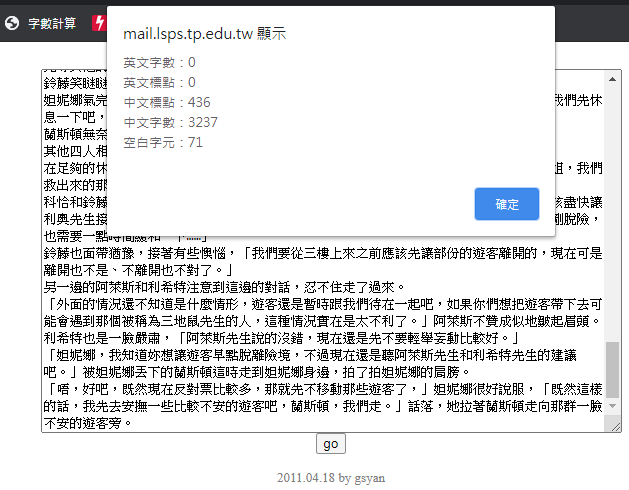Click the dialog title mail.lsps.tp.edu.tw 顯示
629x490 pixels.
click(x=205, y=34)
